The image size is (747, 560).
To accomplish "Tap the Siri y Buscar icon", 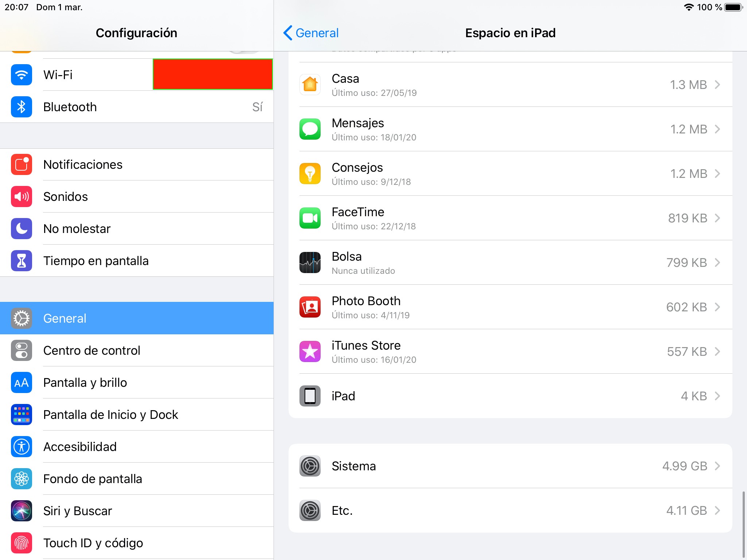I will click(x=22, y=511).
